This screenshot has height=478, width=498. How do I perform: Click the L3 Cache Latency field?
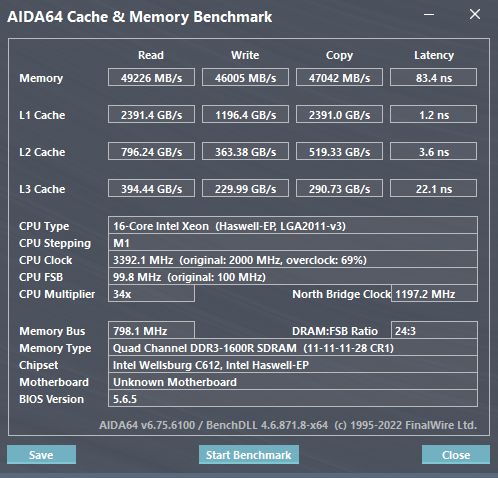(433, 188)
